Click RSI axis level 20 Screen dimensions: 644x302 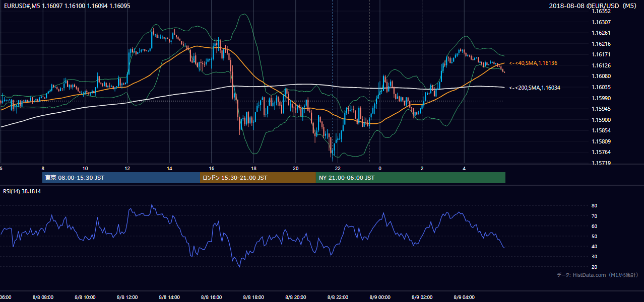(595, 267)
